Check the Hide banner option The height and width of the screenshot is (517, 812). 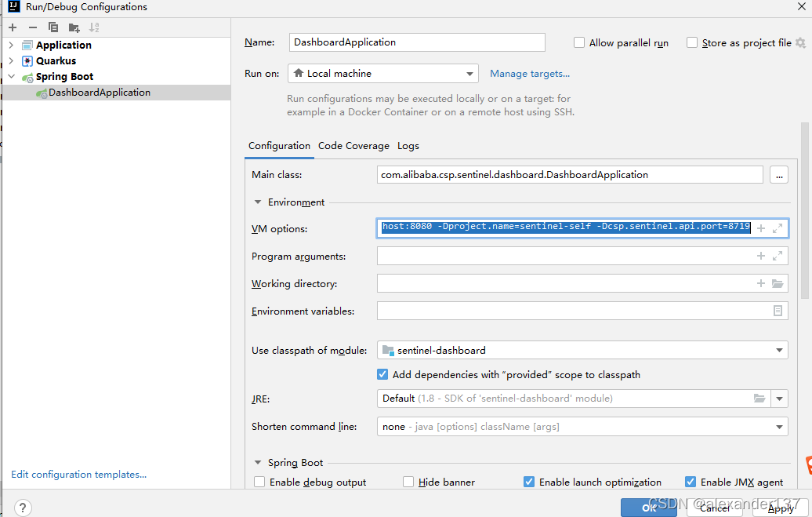coord(408,482)
